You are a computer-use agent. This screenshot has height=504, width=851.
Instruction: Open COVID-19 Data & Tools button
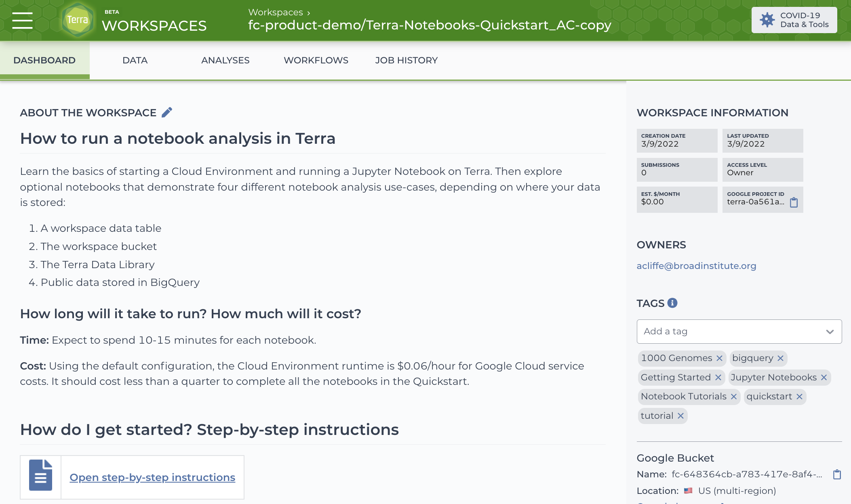[x=794, y=20]
